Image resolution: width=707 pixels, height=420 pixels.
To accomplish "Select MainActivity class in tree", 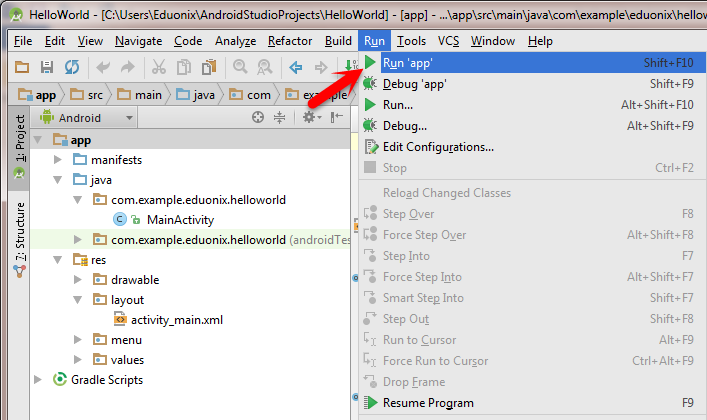I will [x=180, y=220].
